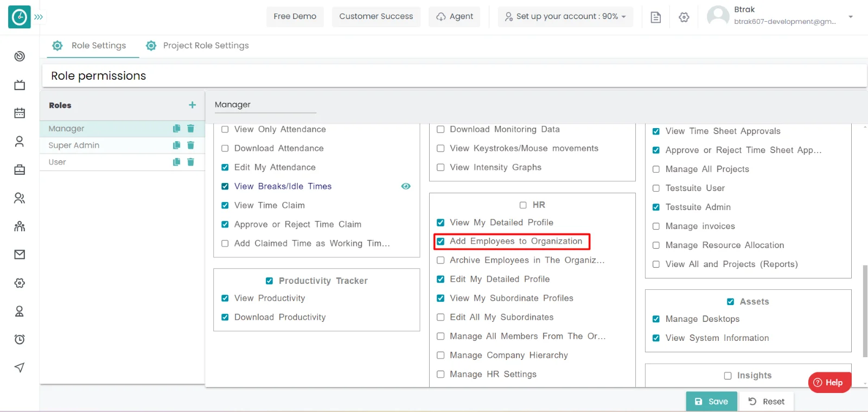Uncheck Testsuite Admin

[656, 207]
